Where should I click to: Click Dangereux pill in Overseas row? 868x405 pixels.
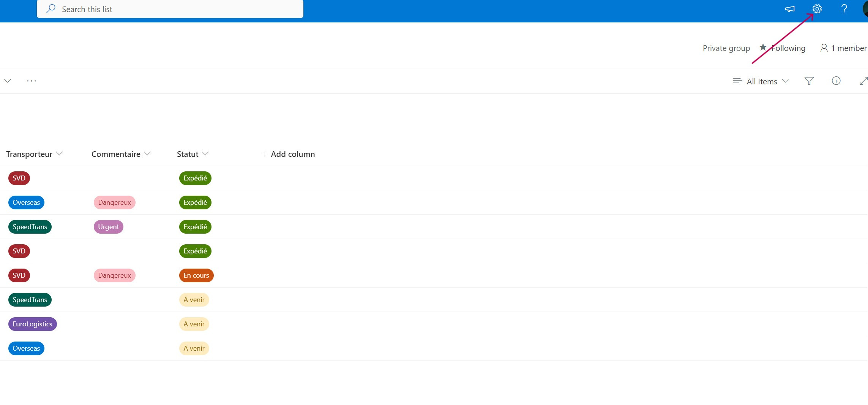(114, 202)
